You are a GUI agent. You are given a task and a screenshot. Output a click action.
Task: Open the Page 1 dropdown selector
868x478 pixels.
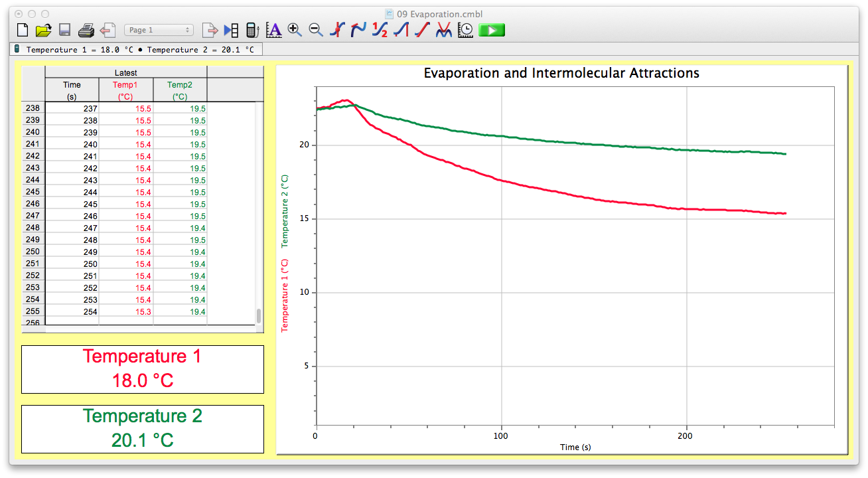[159, 30]
